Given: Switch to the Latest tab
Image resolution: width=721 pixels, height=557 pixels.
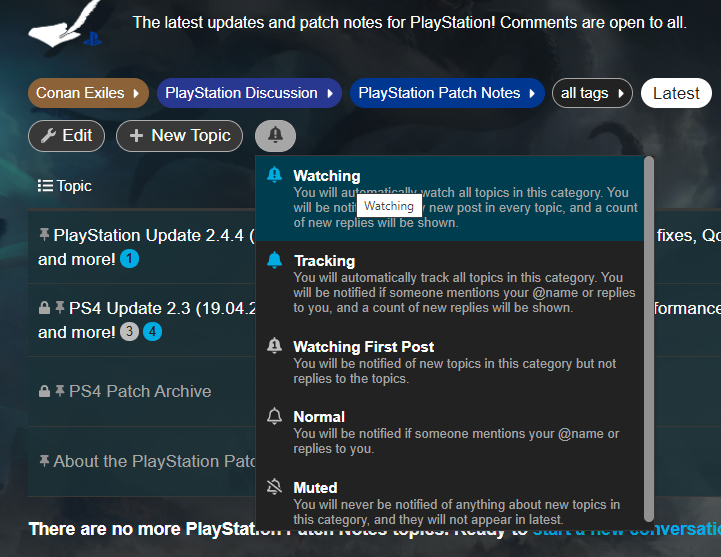Looking at the screenshot, I should pos(676,93).
